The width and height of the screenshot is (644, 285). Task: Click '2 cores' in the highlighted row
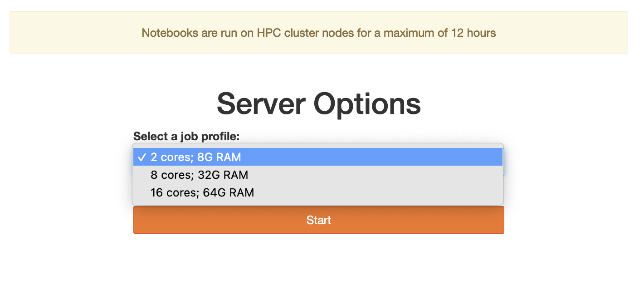tap(171, 157)
